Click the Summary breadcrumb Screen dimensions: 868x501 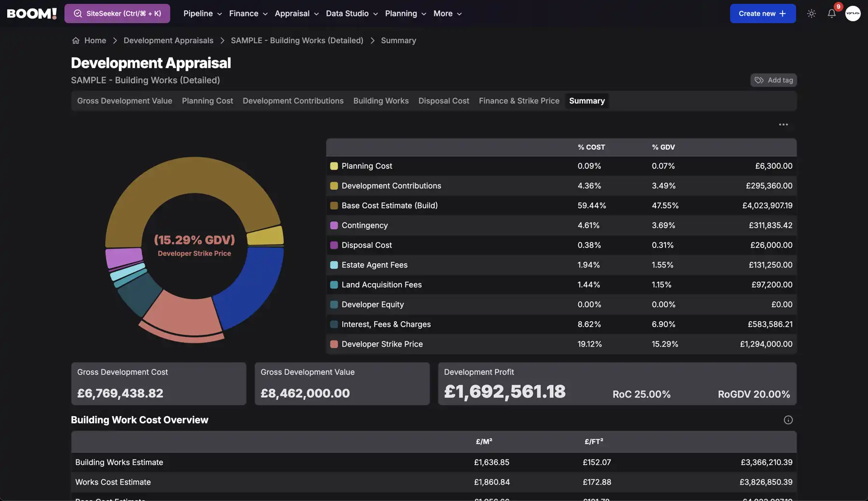pos(398,41)
